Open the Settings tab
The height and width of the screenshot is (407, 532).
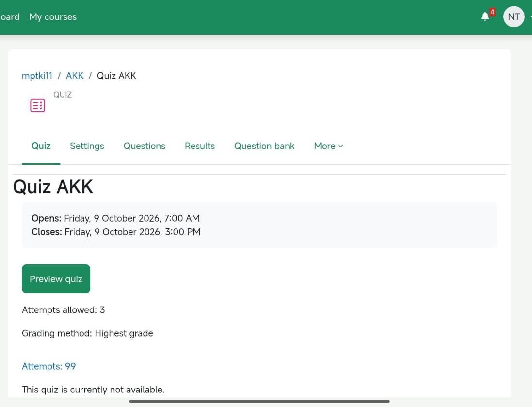[87, 146]
